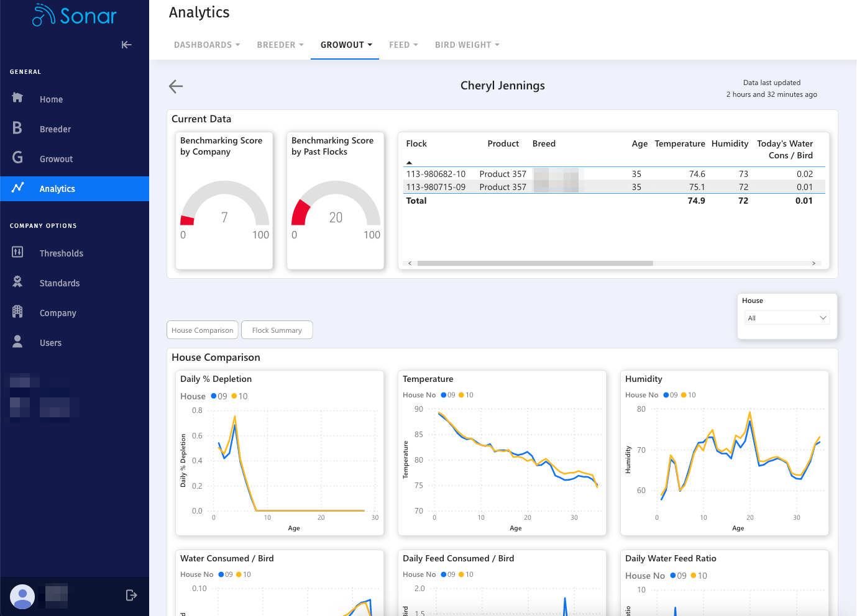Screen dimensions: 857x616
Task: Toggle house 09 in Temperature legend
Action: coord(448,395)
